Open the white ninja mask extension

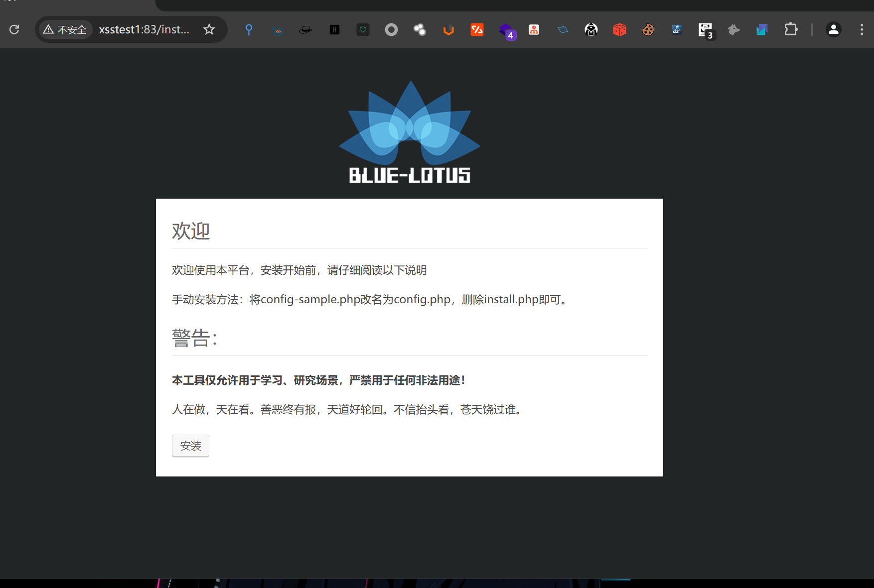[x=591, y=30]
